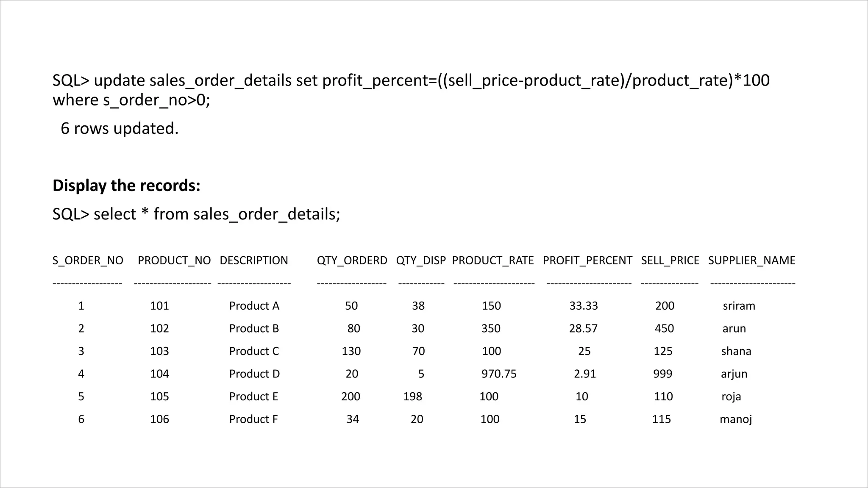Click the 'Display the records:' heading
The height and width of the screenshot is (488, 868).
pos(126,186)
